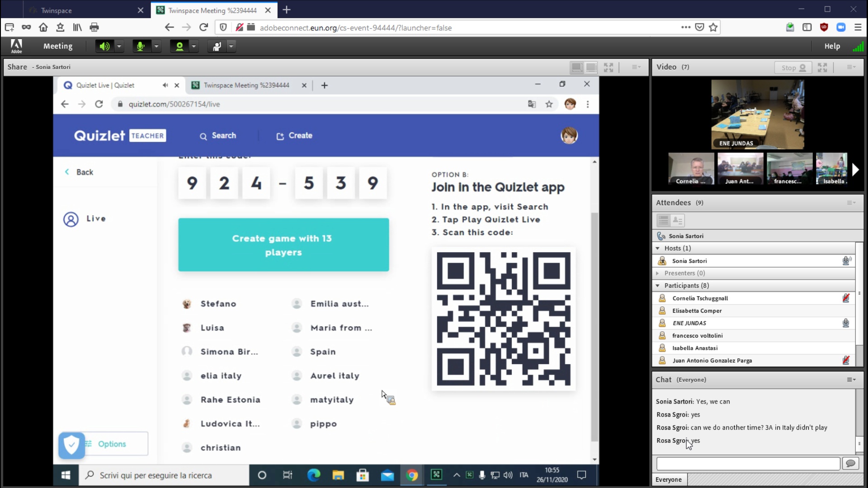Image resolution: width=868 pixels, height=488 pixels.
Task: Click Quizlet Create link
Action: pos(294,136)
